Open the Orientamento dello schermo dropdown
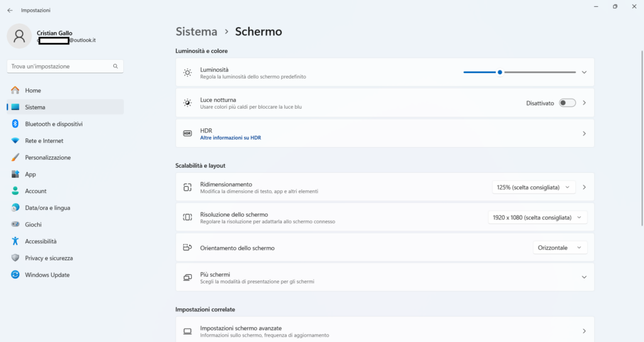 (559, 248)
